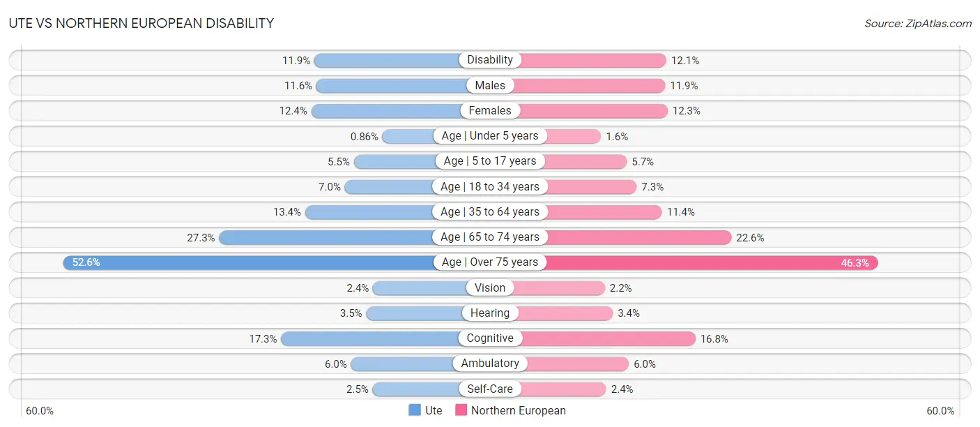Click the pink Northern European legend swatch

pyautogui.click(x=461, y=410)
